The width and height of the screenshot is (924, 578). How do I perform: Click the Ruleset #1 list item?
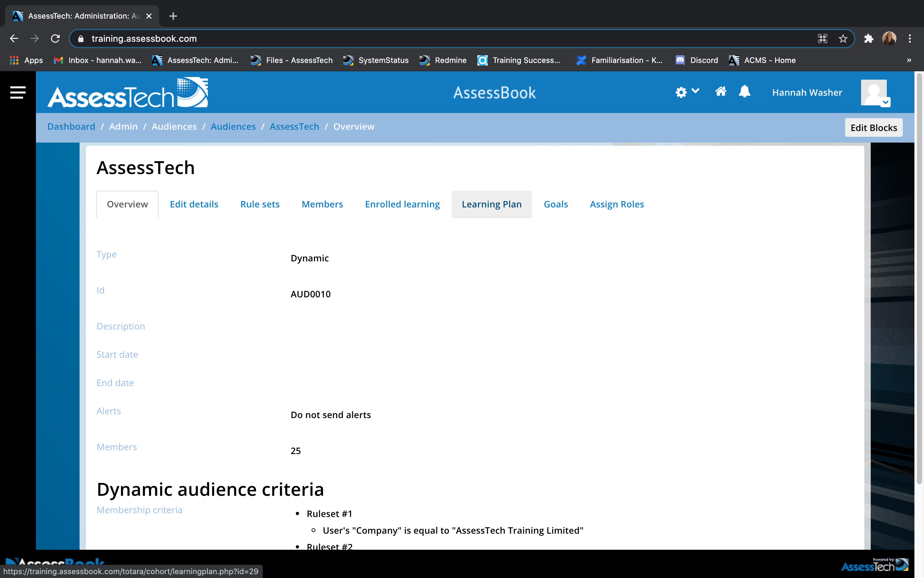[329, 514]
